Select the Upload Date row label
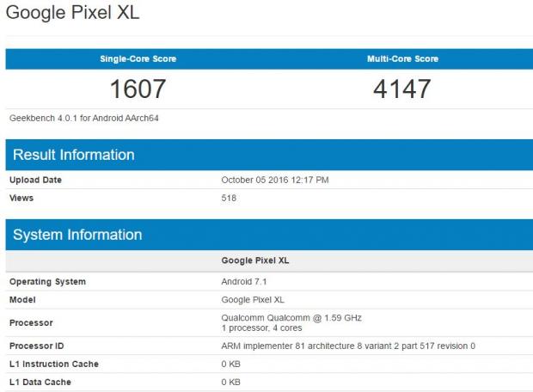 coord(35,180)
